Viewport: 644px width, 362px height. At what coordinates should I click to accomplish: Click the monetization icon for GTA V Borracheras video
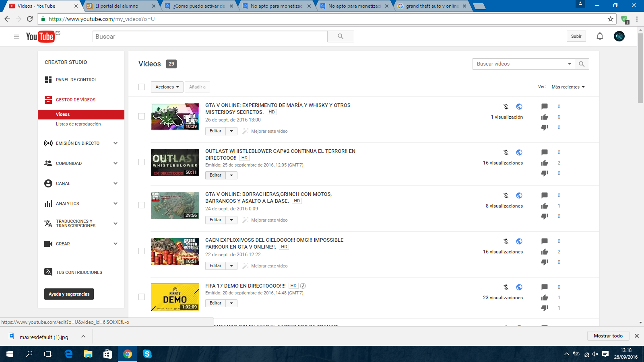(x=506, y=195)
